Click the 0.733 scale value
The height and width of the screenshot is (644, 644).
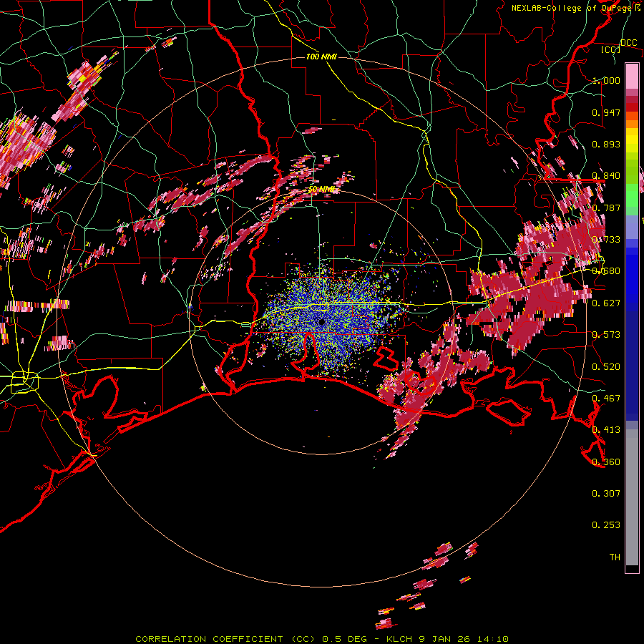(606, 240)
